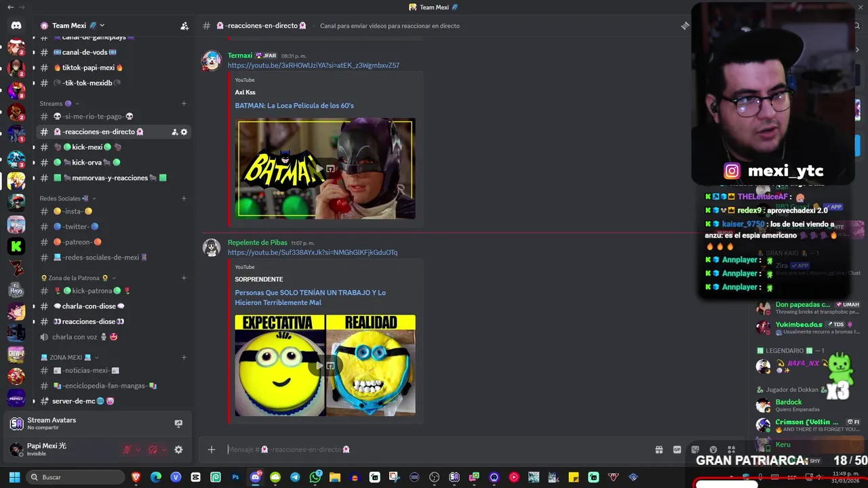868x488 pixels.
Task: Focus the Mensaje reacciones-en-directo input field
Action: coord(434,449)
